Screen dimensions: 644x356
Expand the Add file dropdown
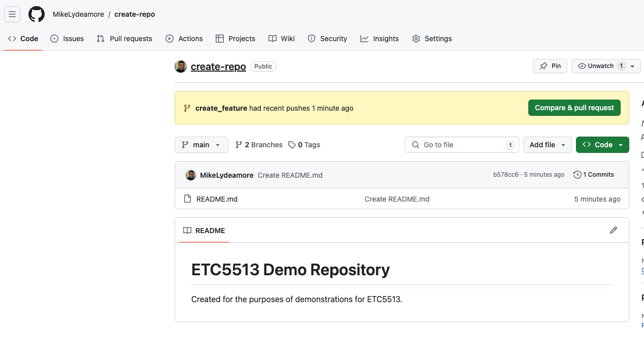click(x=547, y=145)
